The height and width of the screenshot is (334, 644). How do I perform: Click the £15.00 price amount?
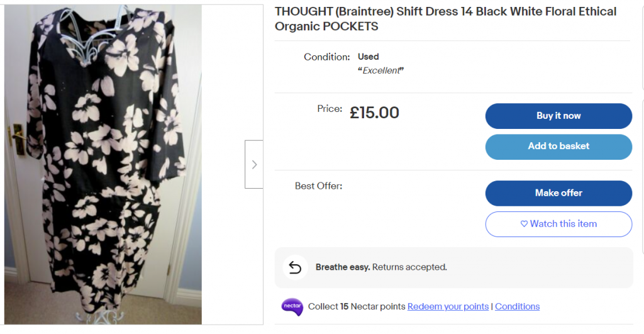(374, 113)
